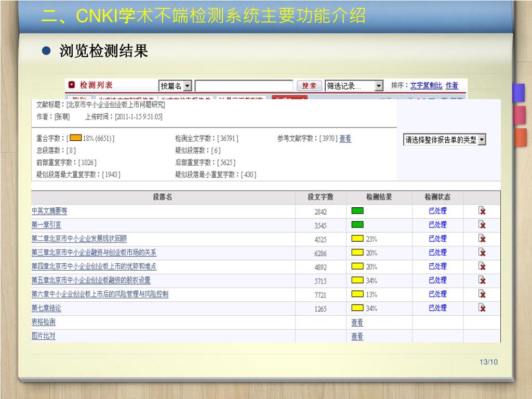Viewport: 532px width, 399px height.
Task: Sort the list by 作者
Action: 451,86
